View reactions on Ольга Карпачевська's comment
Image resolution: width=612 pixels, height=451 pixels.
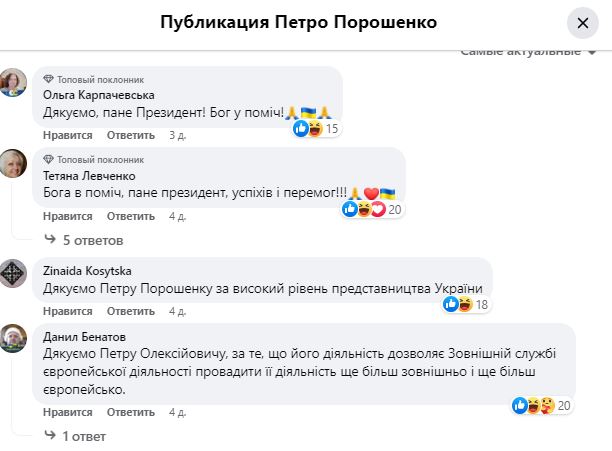coord(320,128)
